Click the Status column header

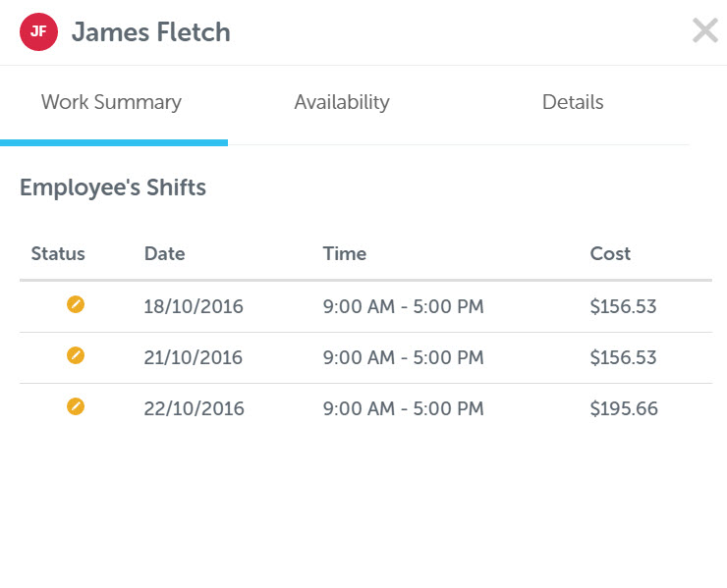[58, 254]
